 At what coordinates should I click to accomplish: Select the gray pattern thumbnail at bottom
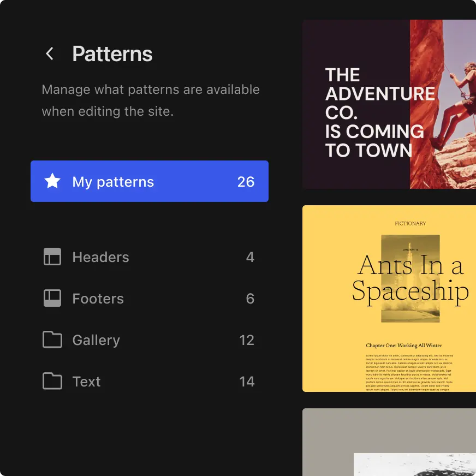(389, 442)
